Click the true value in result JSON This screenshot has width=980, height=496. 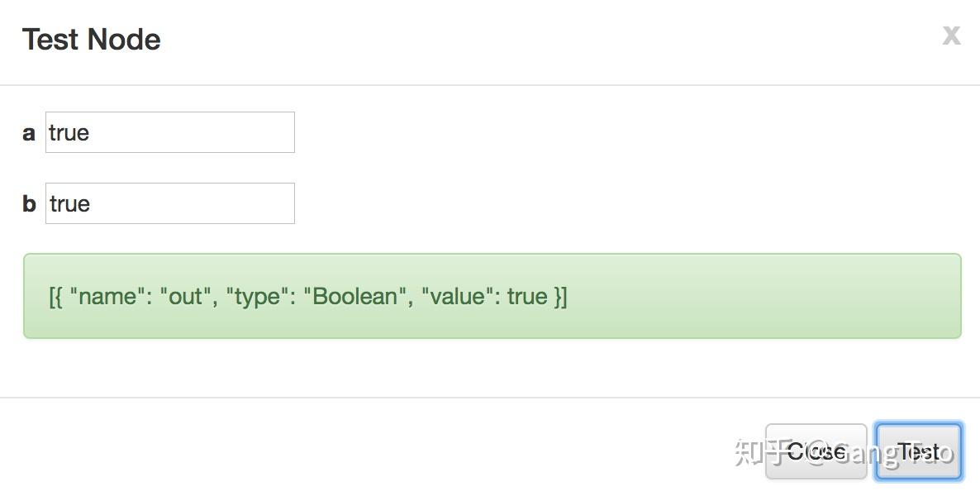[x=527, y=297]
